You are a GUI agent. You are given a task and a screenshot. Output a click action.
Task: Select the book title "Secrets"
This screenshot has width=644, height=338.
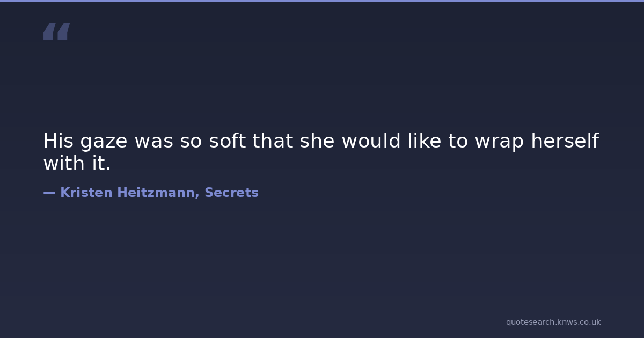(x=231, y=193)
